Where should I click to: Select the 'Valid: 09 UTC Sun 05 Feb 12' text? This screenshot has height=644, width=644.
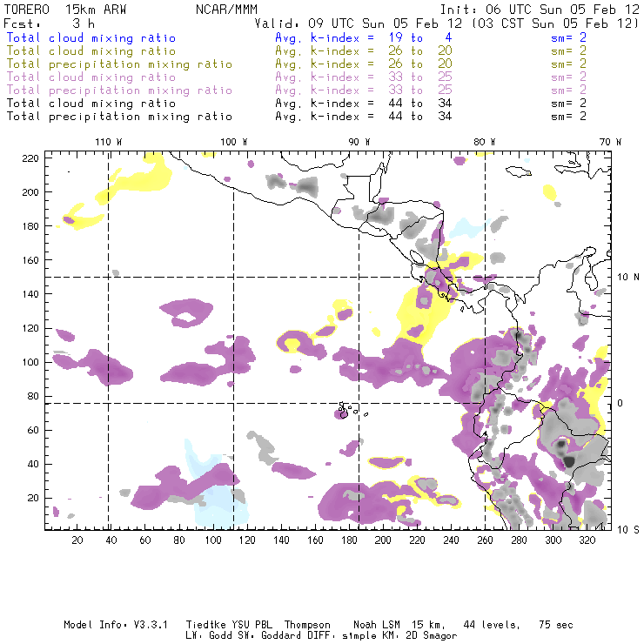(359, 23)
